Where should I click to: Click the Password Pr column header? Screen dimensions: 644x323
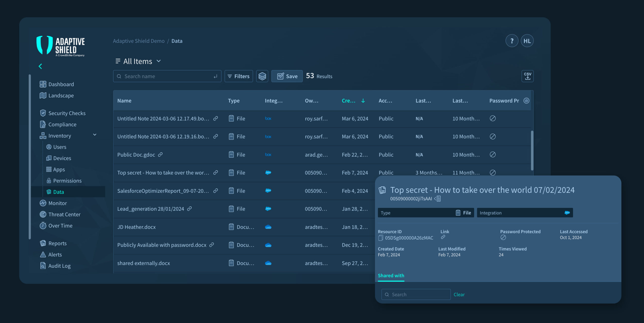pyautogui.click(x=504, y=101)
